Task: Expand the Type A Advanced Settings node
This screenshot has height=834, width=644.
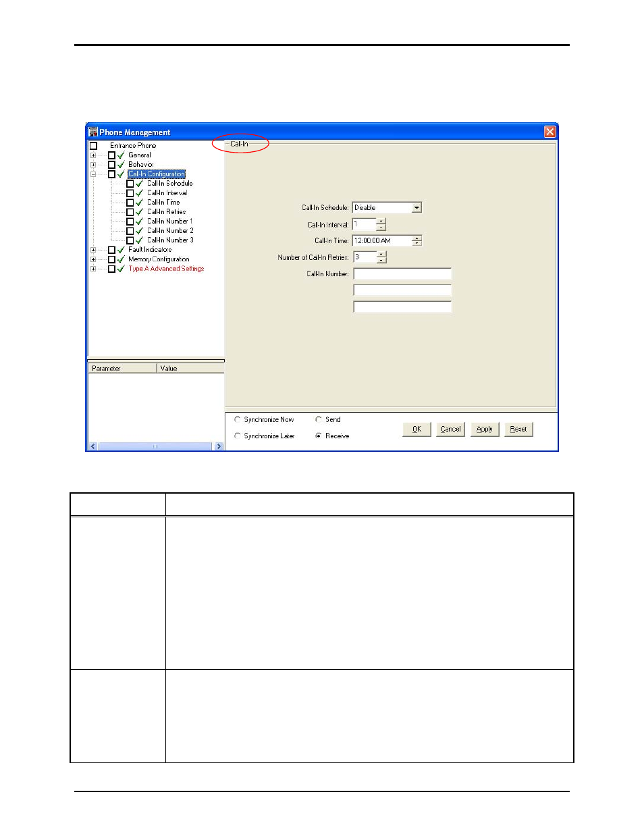Action: click(93, 269)
